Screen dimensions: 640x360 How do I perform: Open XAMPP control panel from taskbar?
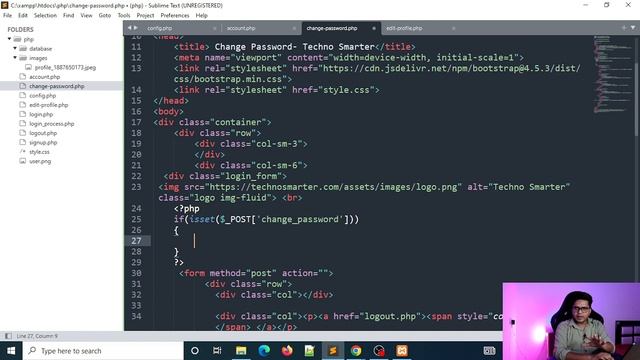(x=402, y=351)
